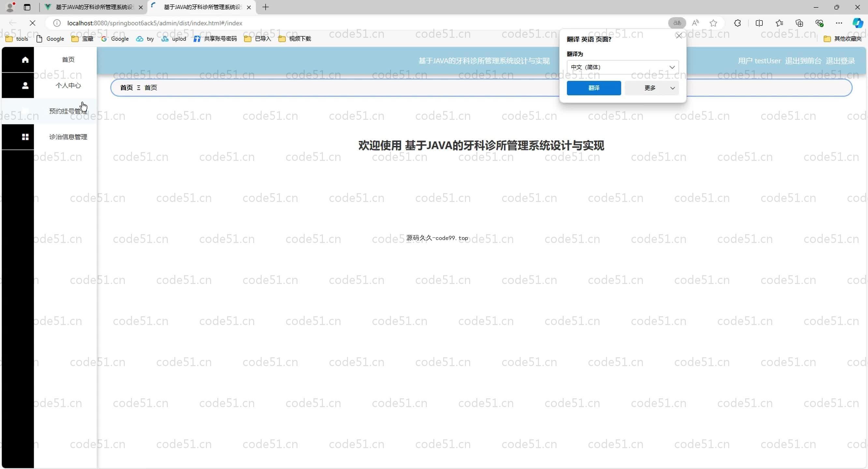
Task: Close the first browser tab
Action: [x=141, y=7]
